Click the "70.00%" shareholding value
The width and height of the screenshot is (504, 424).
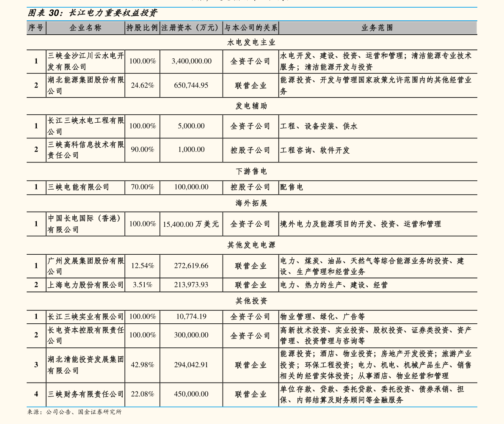point(142,187)
